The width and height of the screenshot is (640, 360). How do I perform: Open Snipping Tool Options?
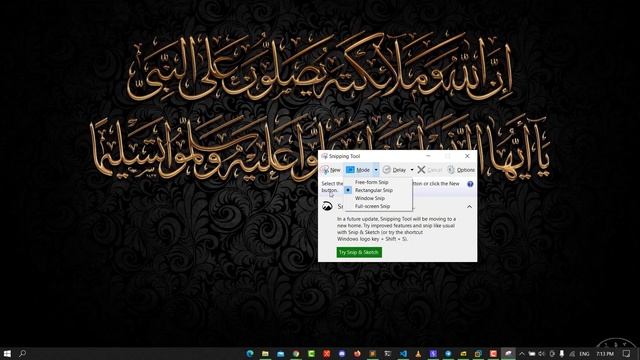461,170
